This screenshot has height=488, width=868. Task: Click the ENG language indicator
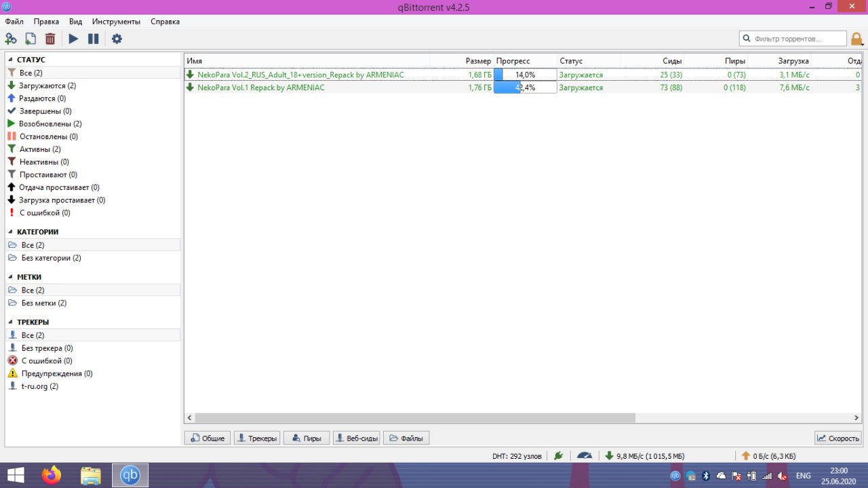(804, 476)
